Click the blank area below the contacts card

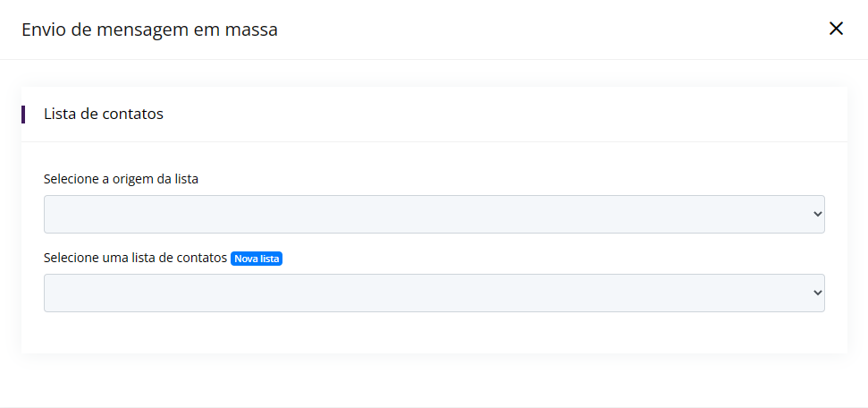point(434,380)
